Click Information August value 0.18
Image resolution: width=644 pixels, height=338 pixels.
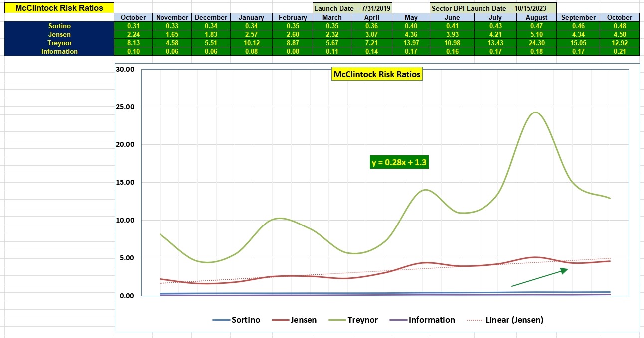pyautogui.click(x=537, y=51)
